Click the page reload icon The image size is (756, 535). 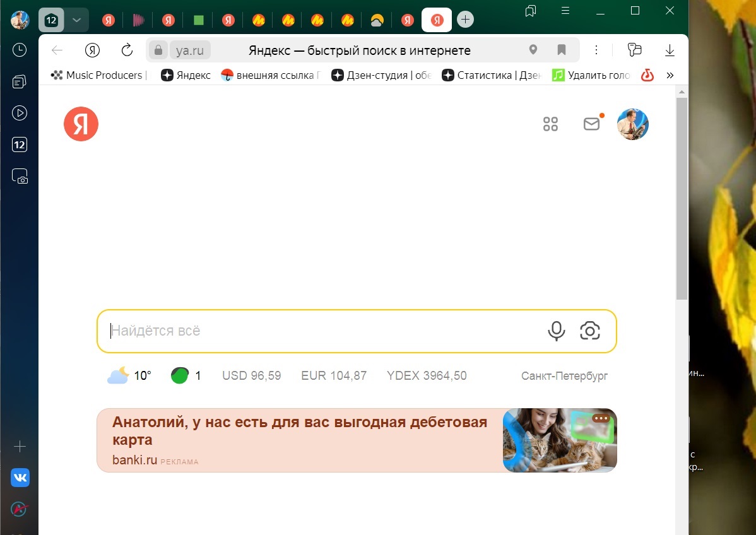click(127, 50)
